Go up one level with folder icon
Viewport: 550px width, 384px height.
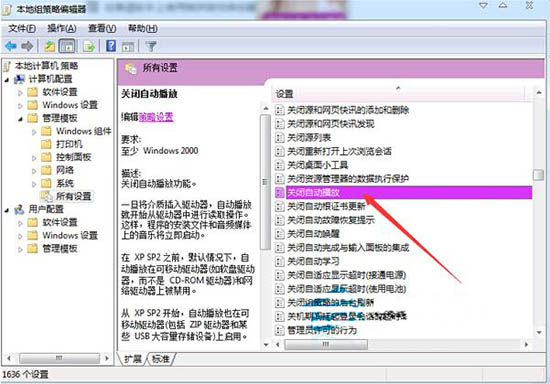(x=49, y=46)
